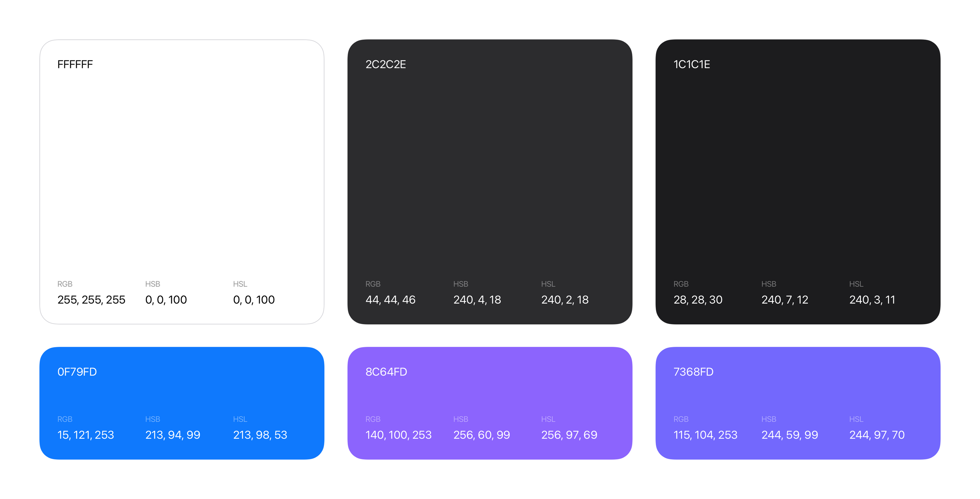Click RGB value 44, 44, 46

click(x=390, y=300)
